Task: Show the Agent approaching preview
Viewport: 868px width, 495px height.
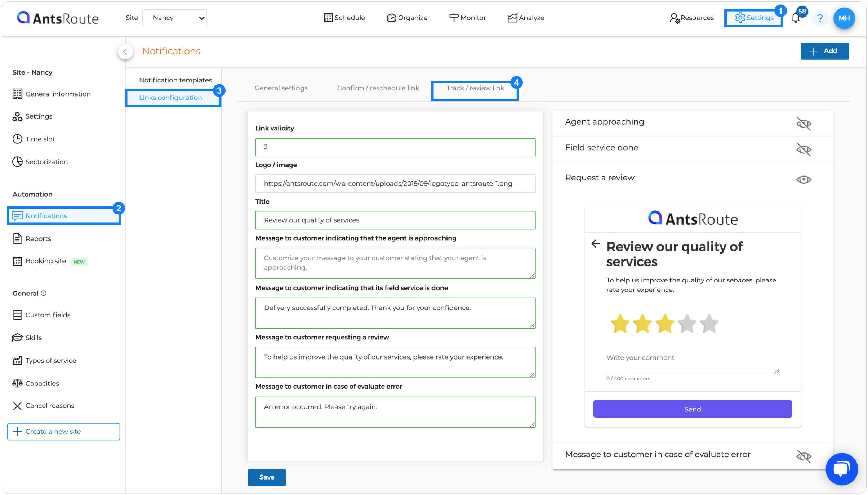Action: pos(804,124)
